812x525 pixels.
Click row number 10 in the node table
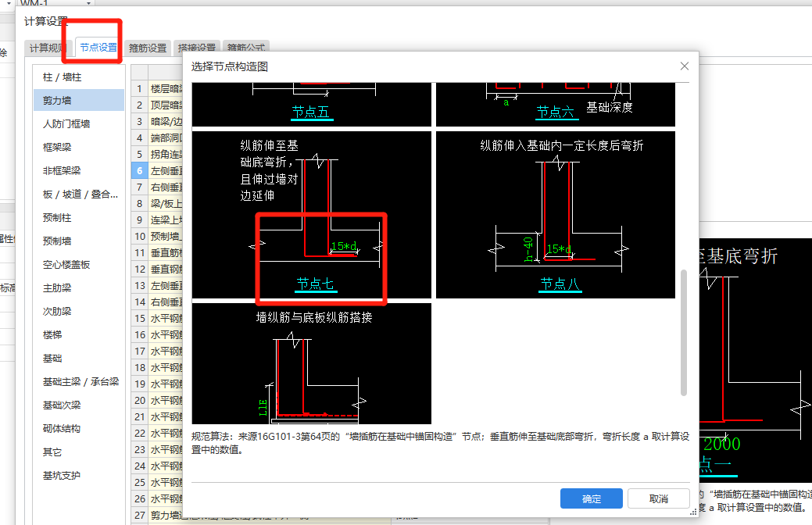click(x=139, y=236)
